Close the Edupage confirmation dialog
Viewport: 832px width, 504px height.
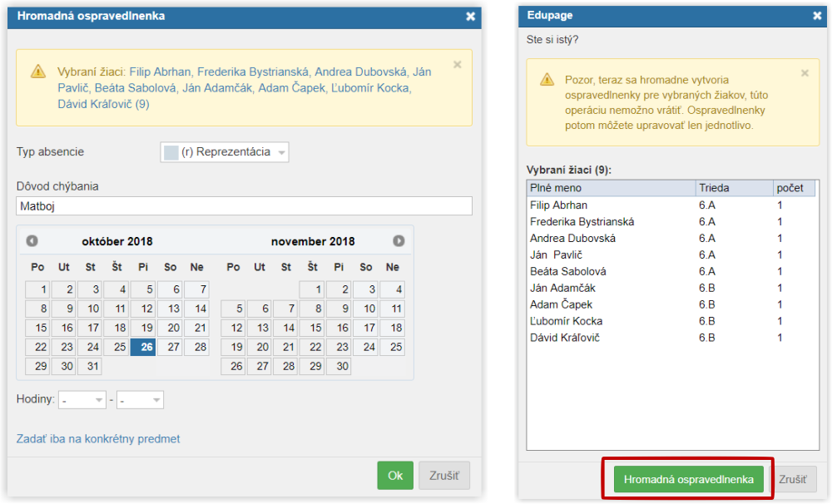[x=817, y=16]
